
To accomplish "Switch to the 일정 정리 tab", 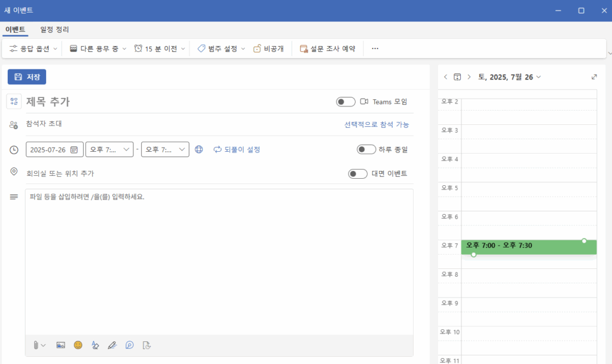I will (x=54, y=29).
